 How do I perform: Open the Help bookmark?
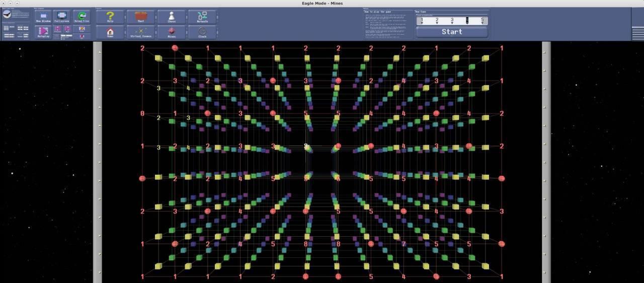[x=110, y=17]
